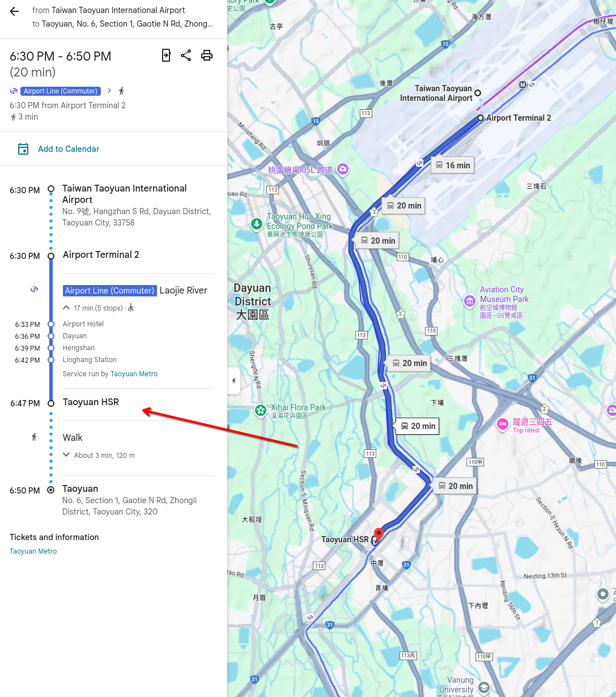Viewport: 616px width, 697px height.
Task: Select the 16 min alternate route label
Action: pyautogui.click(x=452, y=165)
